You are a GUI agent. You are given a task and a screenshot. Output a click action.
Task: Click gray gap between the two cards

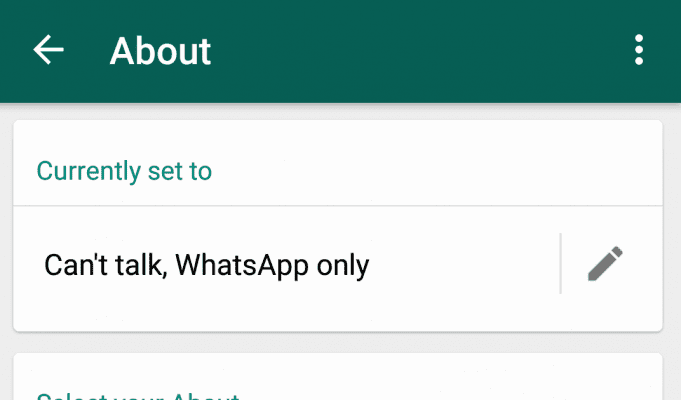click(338, 343)
